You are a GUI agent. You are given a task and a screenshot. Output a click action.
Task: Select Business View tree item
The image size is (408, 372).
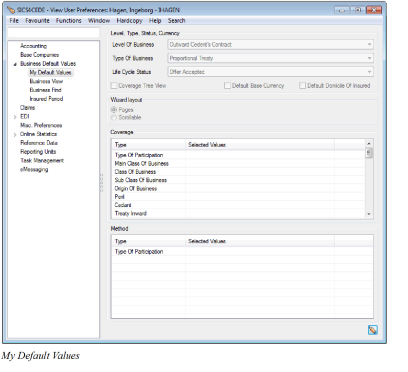pyautogui.click(x=46, y=81)
